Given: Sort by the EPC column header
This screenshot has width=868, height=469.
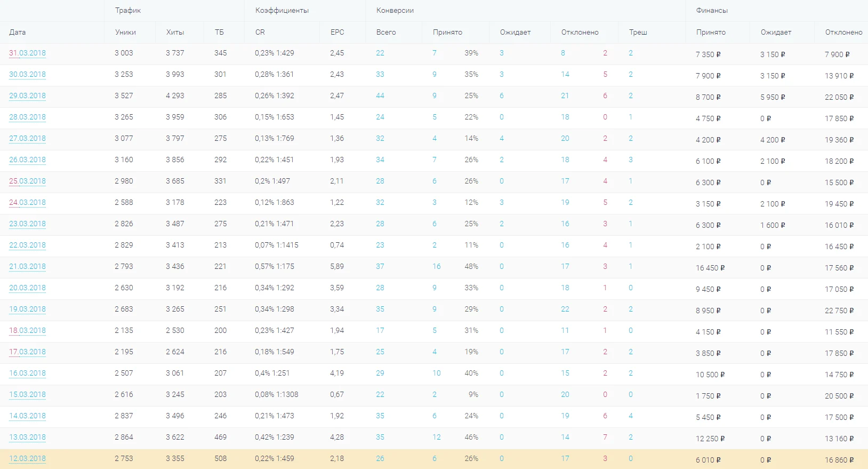Looking at the screenshot, I should pos(337,33).
